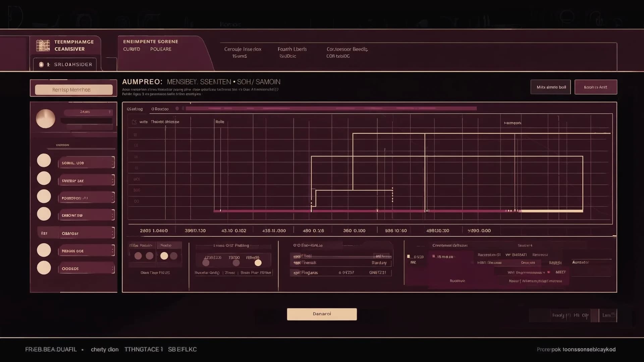The height and width of the screenshot is (362, 644).
Task: Expand the OSANOBT dropdown
Action: (x=87, y=233)
